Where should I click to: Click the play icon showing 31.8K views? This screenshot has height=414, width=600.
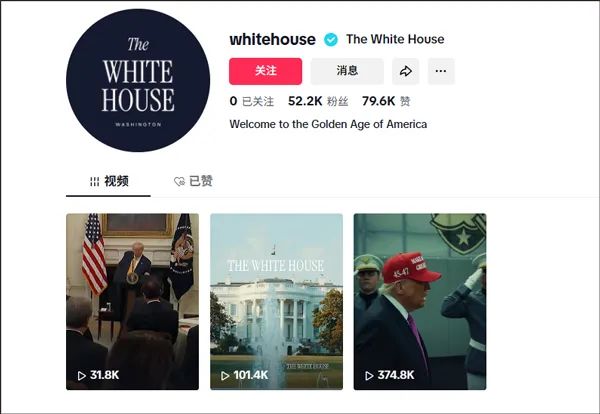coord(82,376)
